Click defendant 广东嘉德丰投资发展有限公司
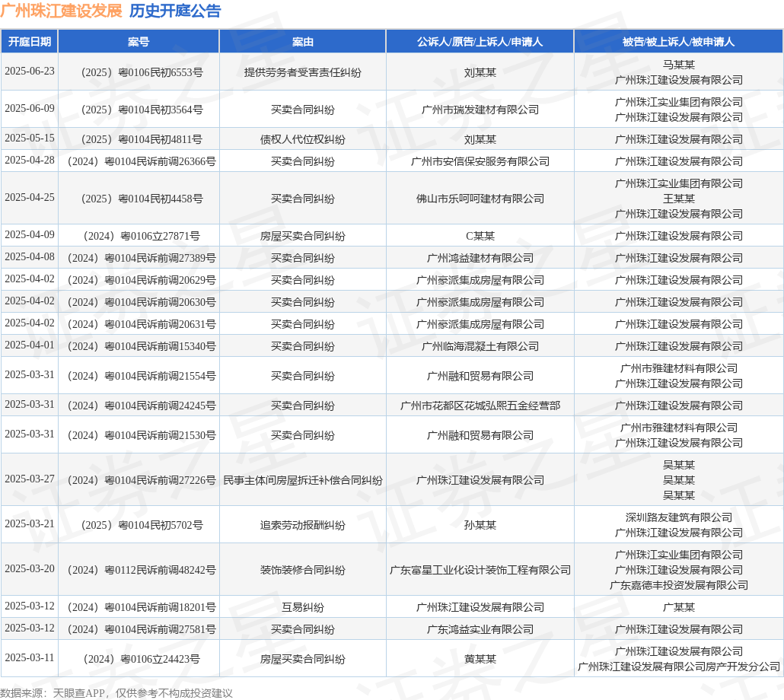784x700 pixels. pyautogui.click(x=678, y=585)
